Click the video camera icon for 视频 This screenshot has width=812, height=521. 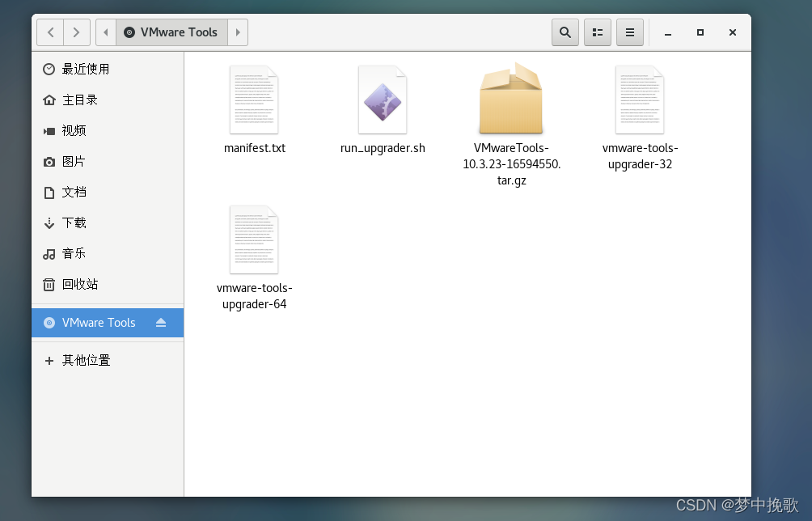[x=49, y=131]
